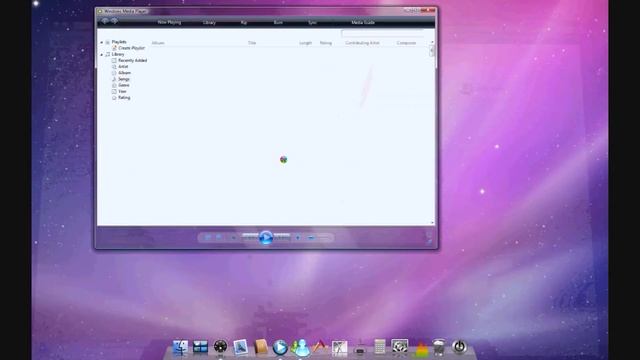Open the Burn tab
This screenshot has width=640, height=360.
[278, 22]
